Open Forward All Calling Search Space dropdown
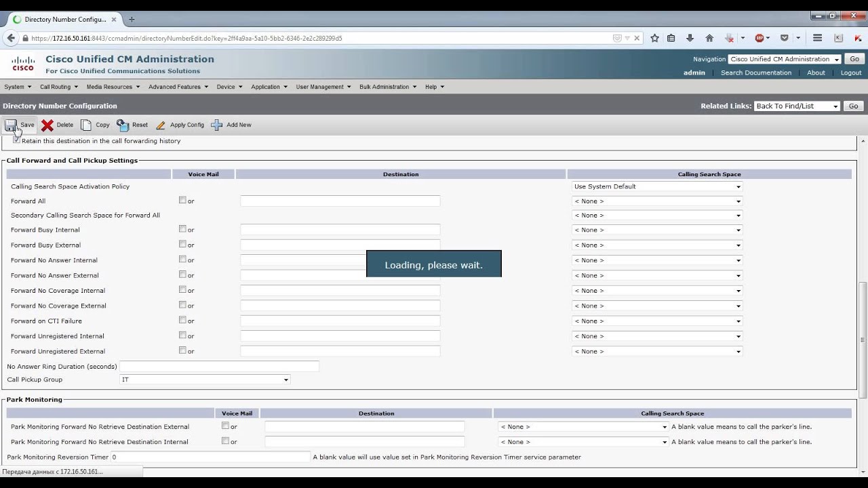The image size is (868, 488). (657, 201)
